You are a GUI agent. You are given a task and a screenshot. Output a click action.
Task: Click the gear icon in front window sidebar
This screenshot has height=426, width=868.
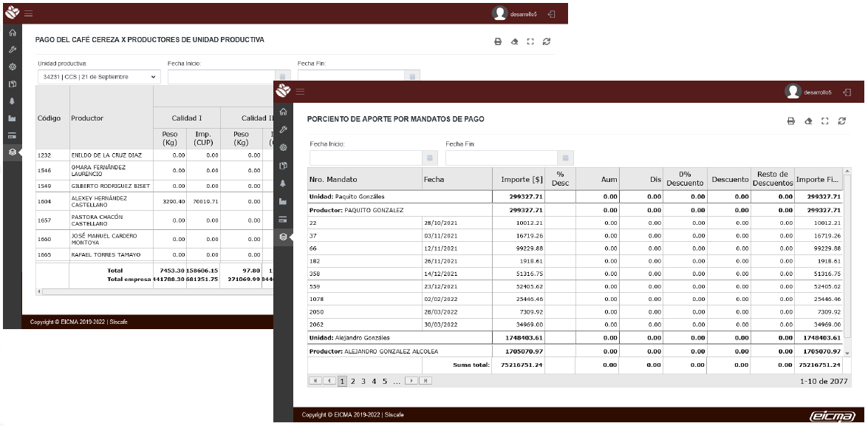tap(283, 148)
